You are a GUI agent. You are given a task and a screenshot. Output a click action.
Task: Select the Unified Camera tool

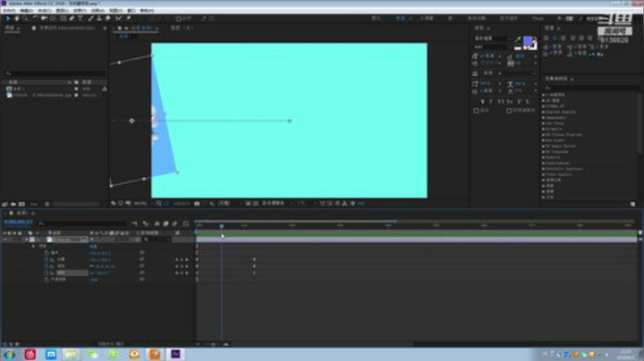[44, 19]
